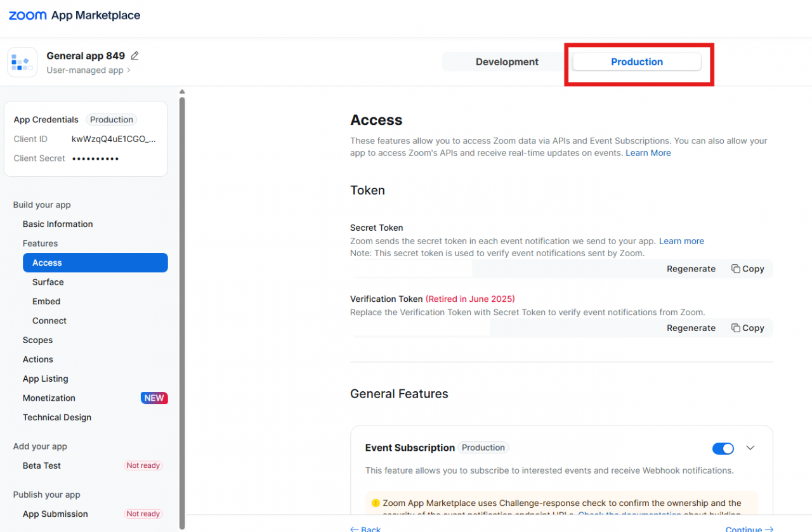Click the sidebar vertical scrollbar
812x532 pixels.
(182, 311)
